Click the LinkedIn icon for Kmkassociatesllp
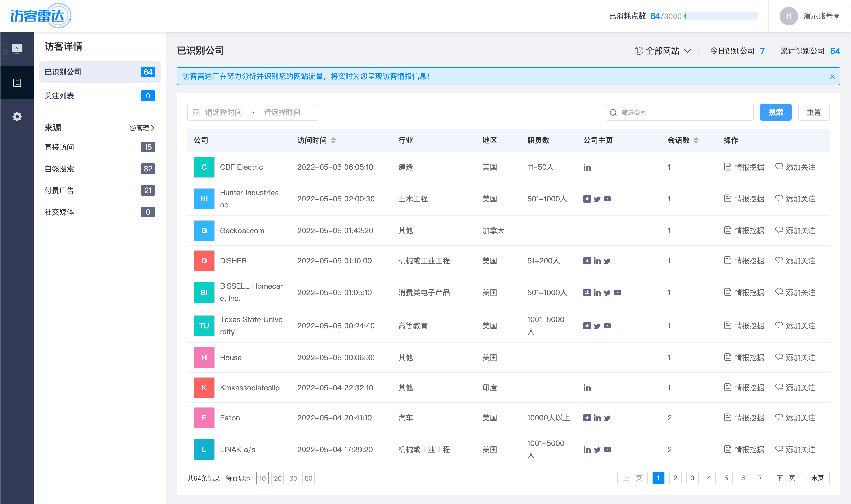 (587, 387)
